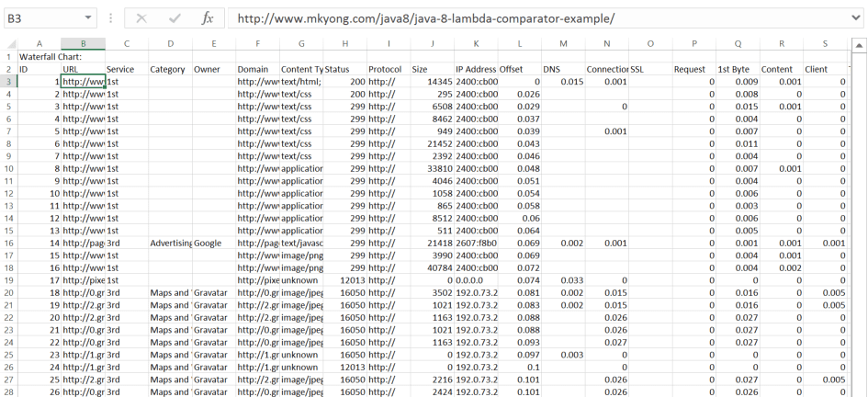This screenshot has width=868, height=397.
Task: Click the 'Offset' header cell
Action: coord(520,69)
